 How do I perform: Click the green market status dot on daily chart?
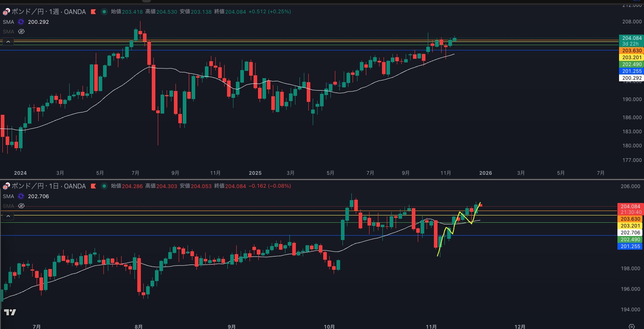(x=104, y=186)
